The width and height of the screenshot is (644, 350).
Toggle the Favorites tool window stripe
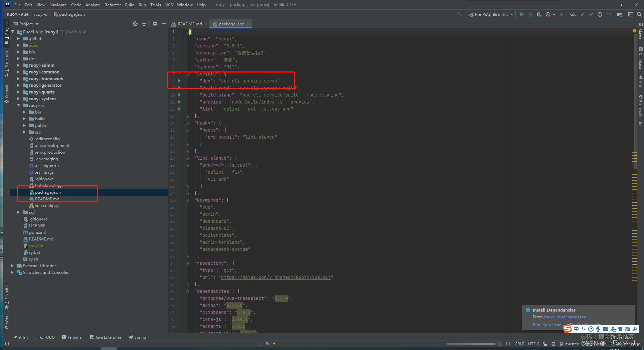[x=7, y=296]
